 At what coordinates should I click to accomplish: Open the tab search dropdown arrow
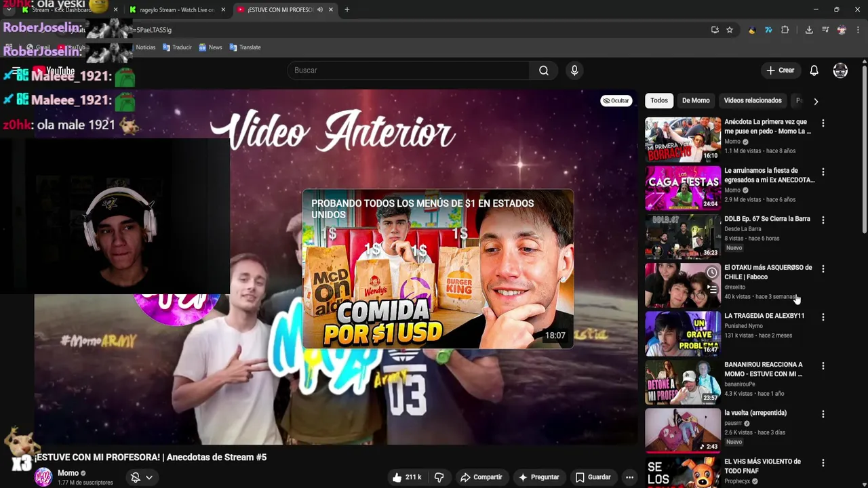click(8, 9)
